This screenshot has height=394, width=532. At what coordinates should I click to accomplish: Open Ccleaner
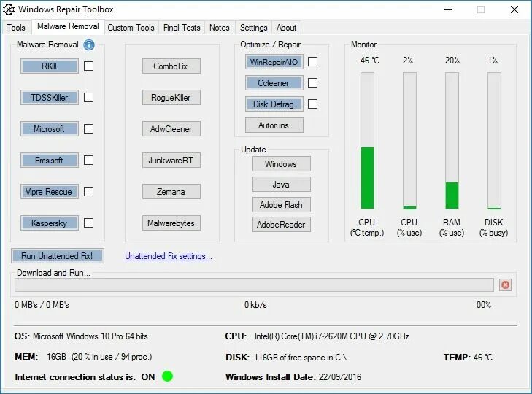(x=274, y=83)
